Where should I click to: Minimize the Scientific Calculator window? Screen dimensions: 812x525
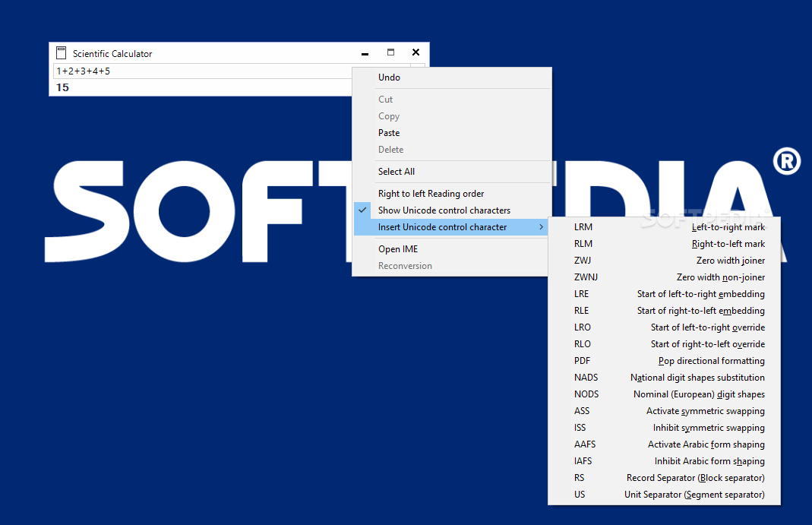click(x=365, y=53)
